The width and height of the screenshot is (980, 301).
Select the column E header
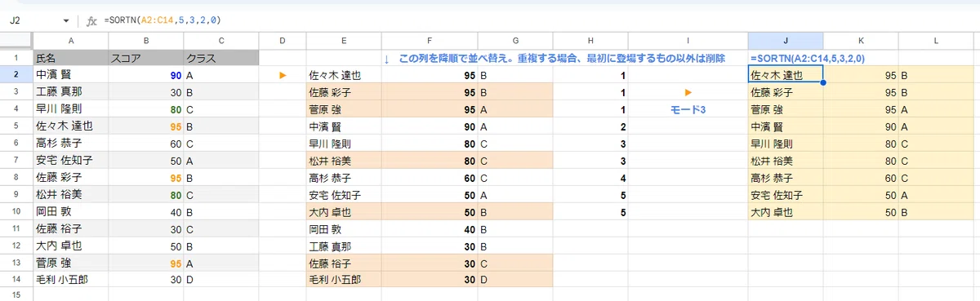point(344,41)
